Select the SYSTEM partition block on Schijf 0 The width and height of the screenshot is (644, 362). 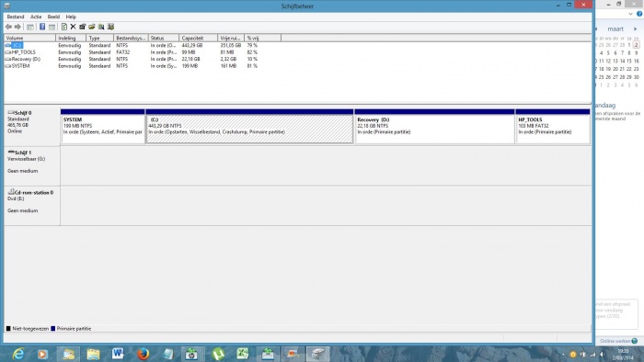103,126
